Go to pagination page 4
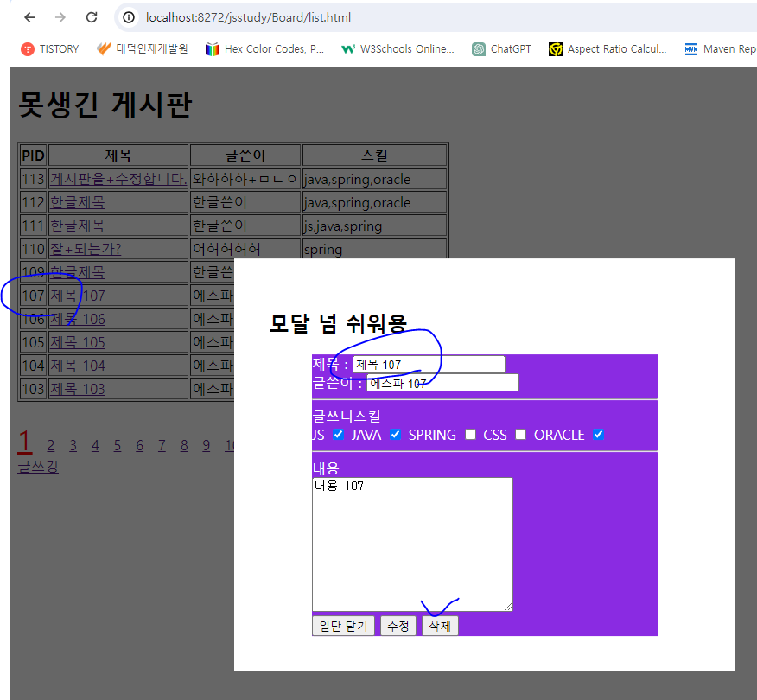The width and height of the screenshot is (757, 700). 95,446
